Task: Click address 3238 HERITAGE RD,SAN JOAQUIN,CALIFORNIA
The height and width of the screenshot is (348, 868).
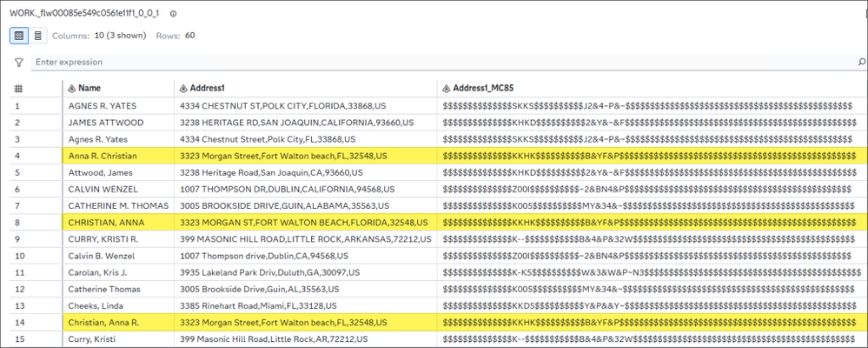Action: pyautogui.click(x=296, y=123)
